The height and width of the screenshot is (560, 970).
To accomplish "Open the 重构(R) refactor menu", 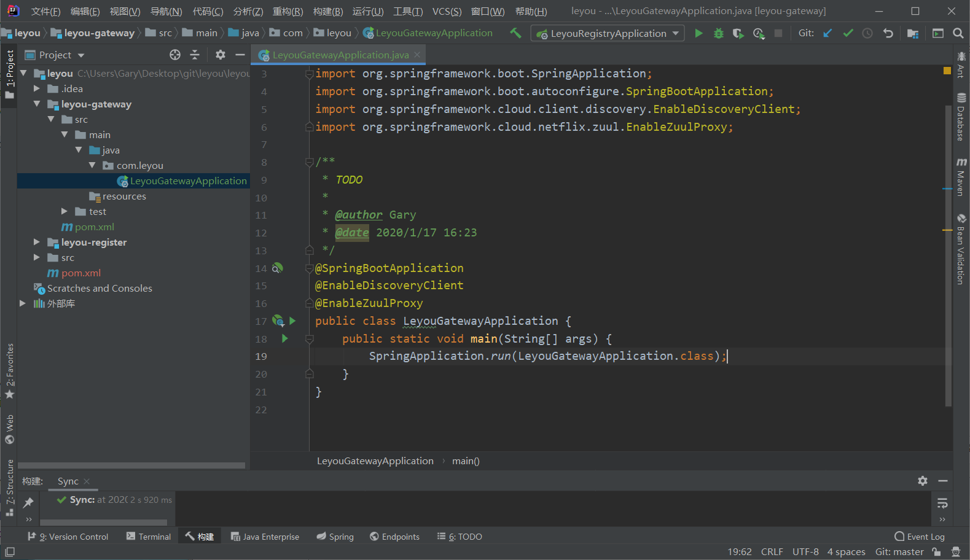I will (x=288, y=11).
